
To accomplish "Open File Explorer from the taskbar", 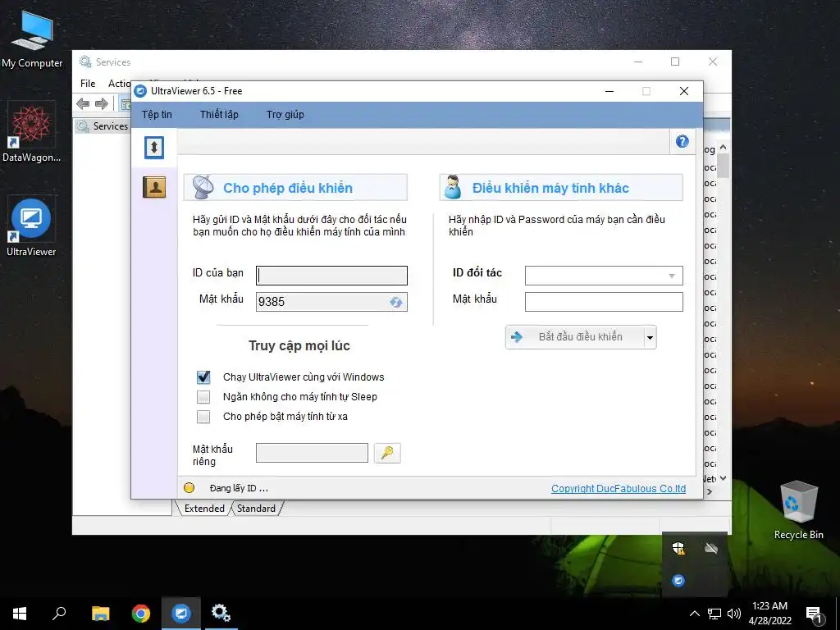I will pyautogui.click(x=100, y=614).
